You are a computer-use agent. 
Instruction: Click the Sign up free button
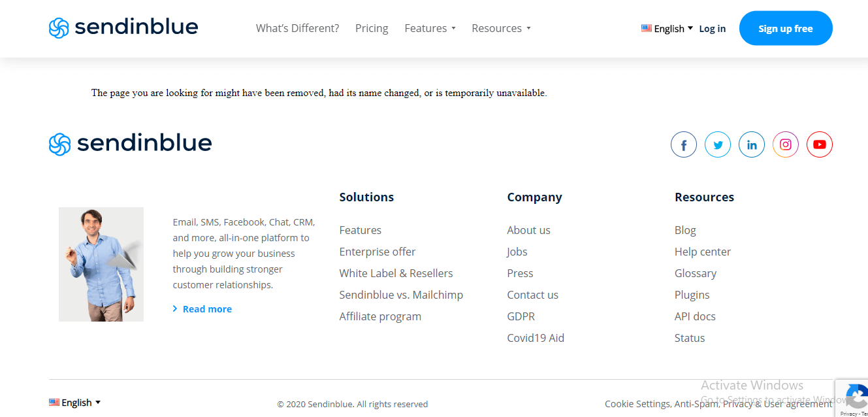786,28
